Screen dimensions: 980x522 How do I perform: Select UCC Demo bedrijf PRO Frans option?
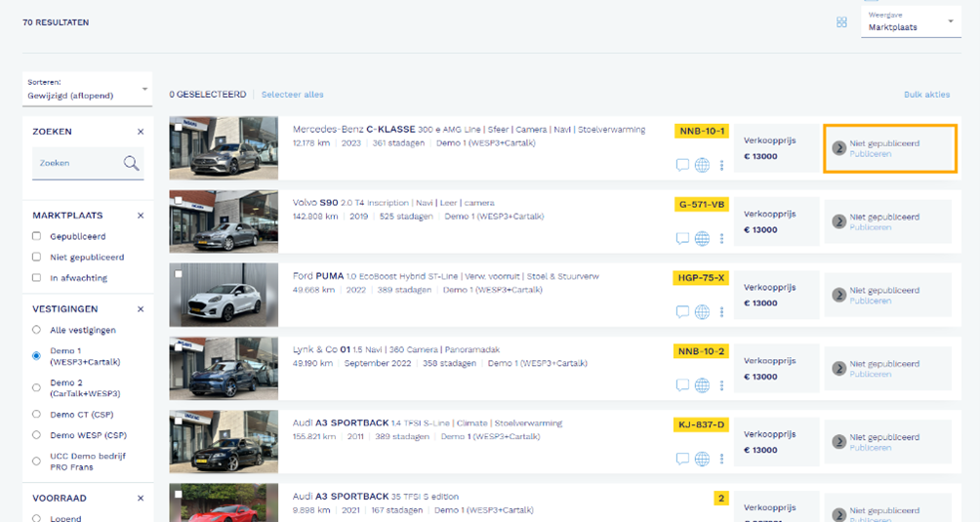click(x=36, y=461)
